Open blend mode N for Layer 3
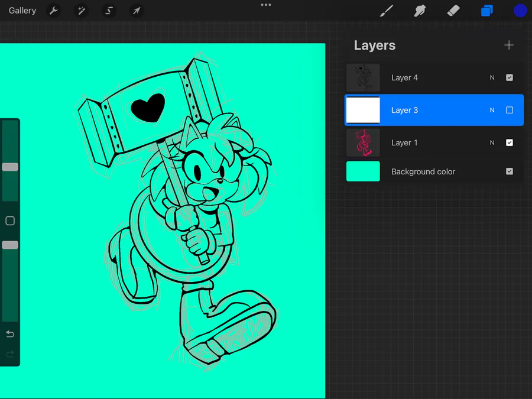 pyautogui.click(x=492, y=111)
